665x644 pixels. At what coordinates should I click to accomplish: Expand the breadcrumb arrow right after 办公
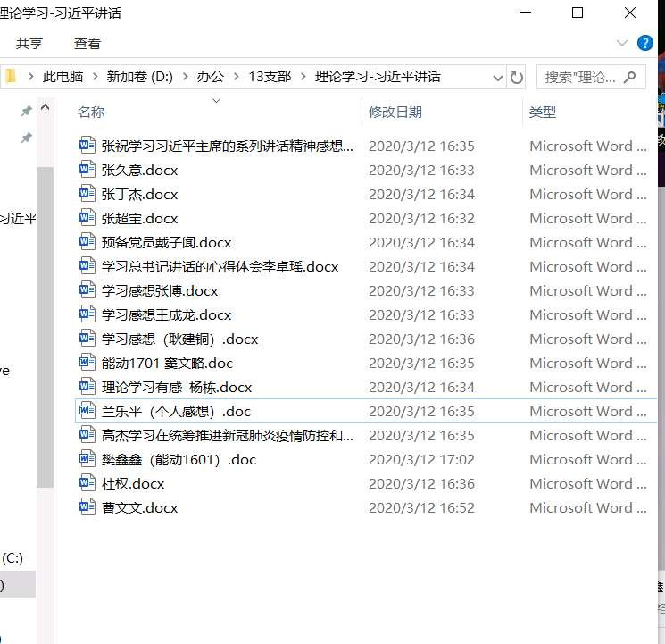237,77
